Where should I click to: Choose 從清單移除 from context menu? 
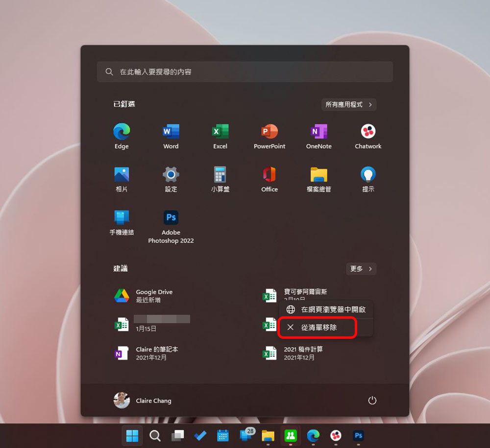click(326, 327)
